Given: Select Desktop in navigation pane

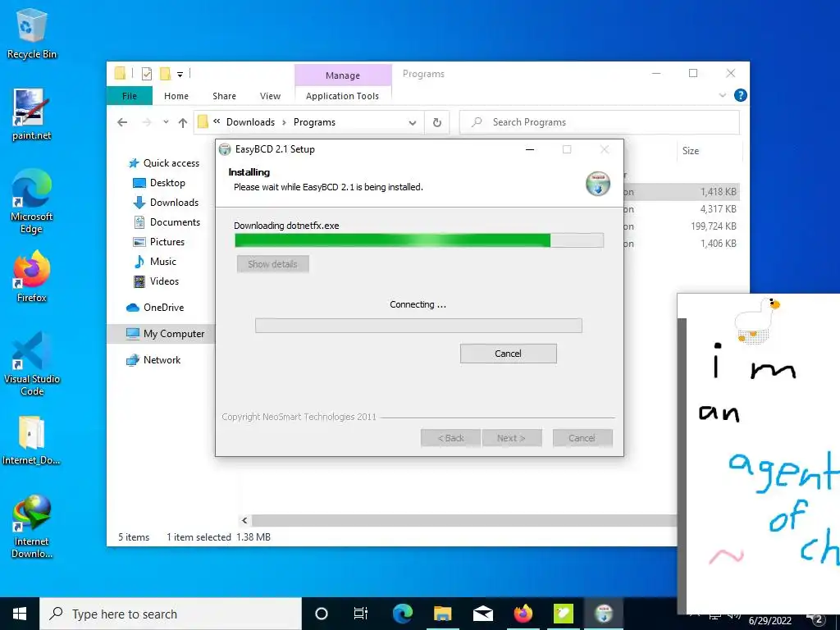Looking at the screenshot, I should pos(158,183).
